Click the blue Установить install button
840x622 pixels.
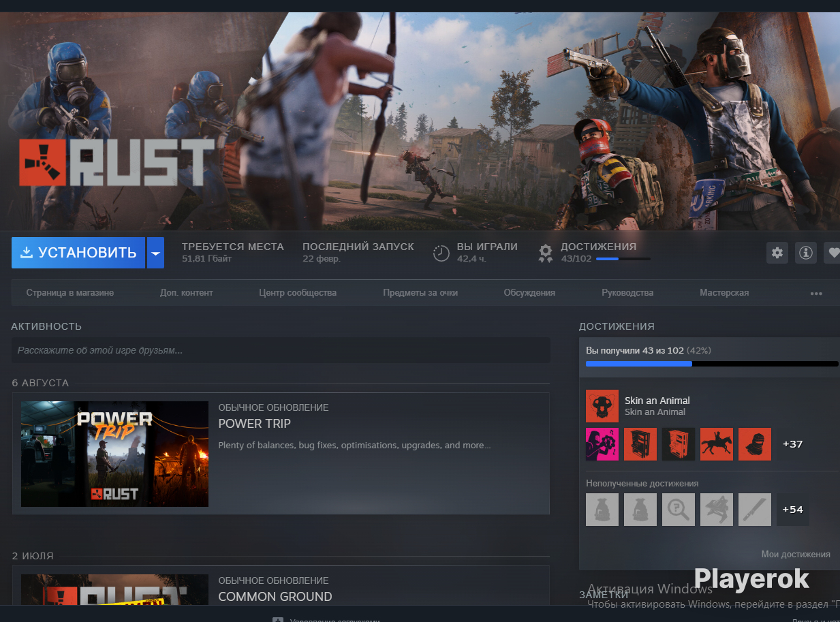pyautogui.click(x=78, y=253)
